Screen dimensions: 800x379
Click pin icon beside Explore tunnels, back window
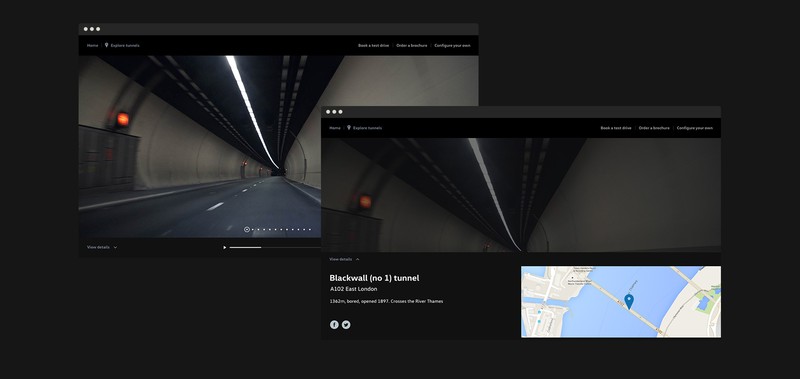click(x=107, y=45)
